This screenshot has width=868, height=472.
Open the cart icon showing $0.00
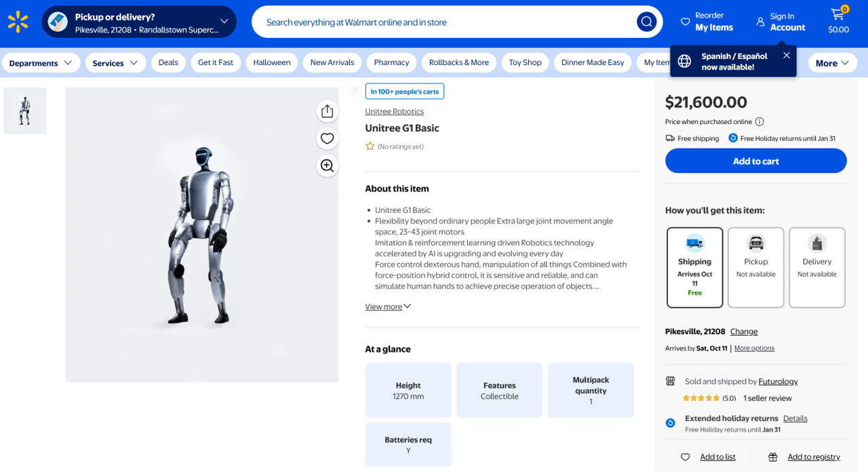839,21
